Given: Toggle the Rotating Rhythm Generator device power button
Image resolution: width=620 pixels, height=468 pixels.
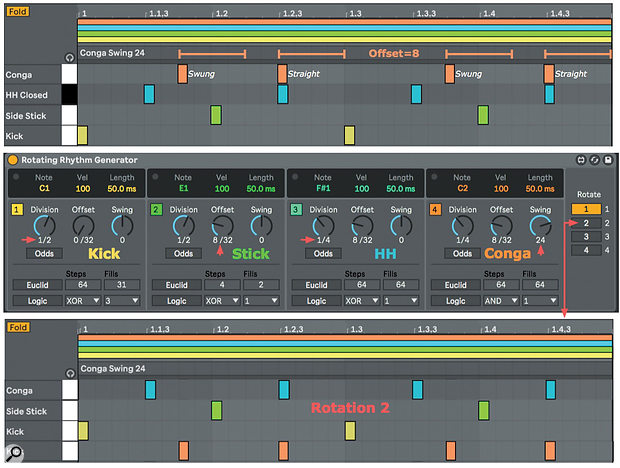Looking at the screenshot, I should click(13, 160).
